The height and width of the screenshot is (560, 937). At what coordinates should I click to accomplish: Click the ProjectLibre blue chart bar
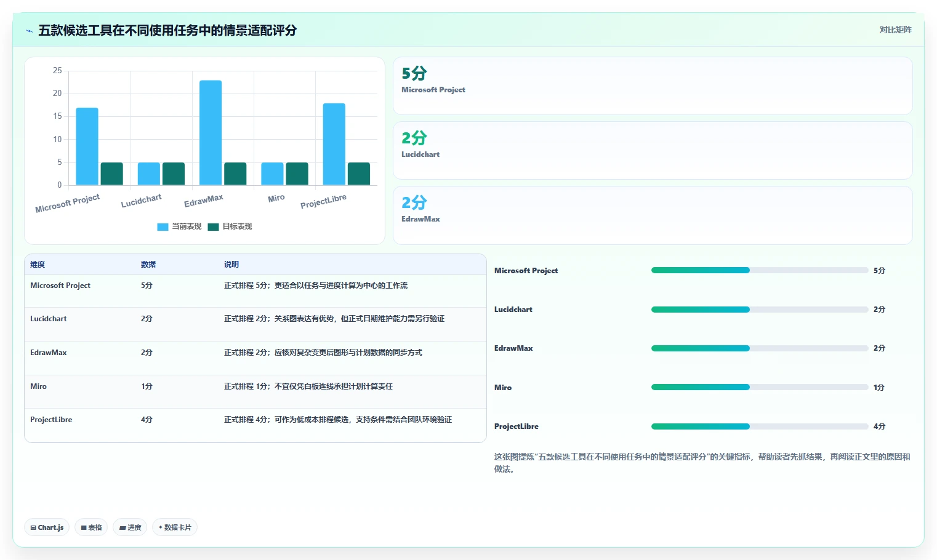pos(334,144)
